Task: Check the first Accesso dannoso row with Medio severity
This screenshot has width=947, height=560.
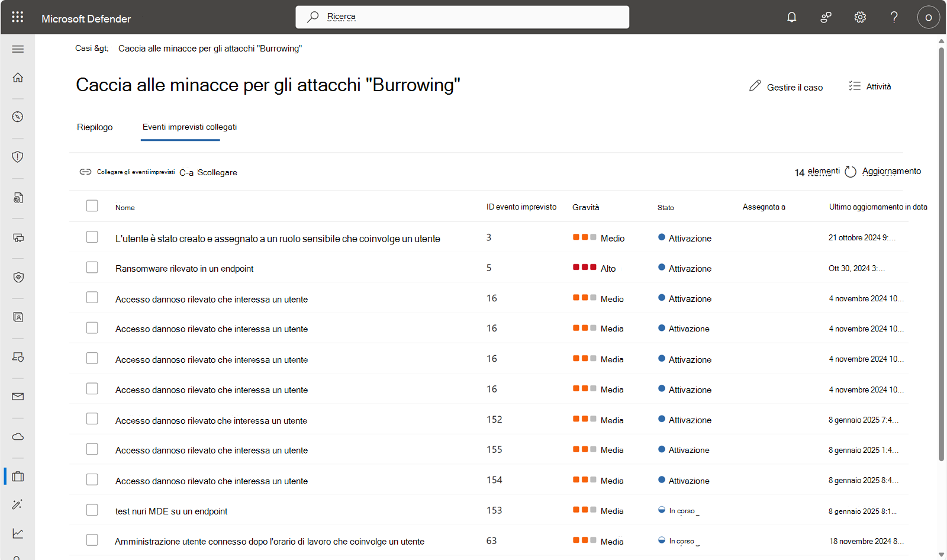Action: [x=92, y=297]
